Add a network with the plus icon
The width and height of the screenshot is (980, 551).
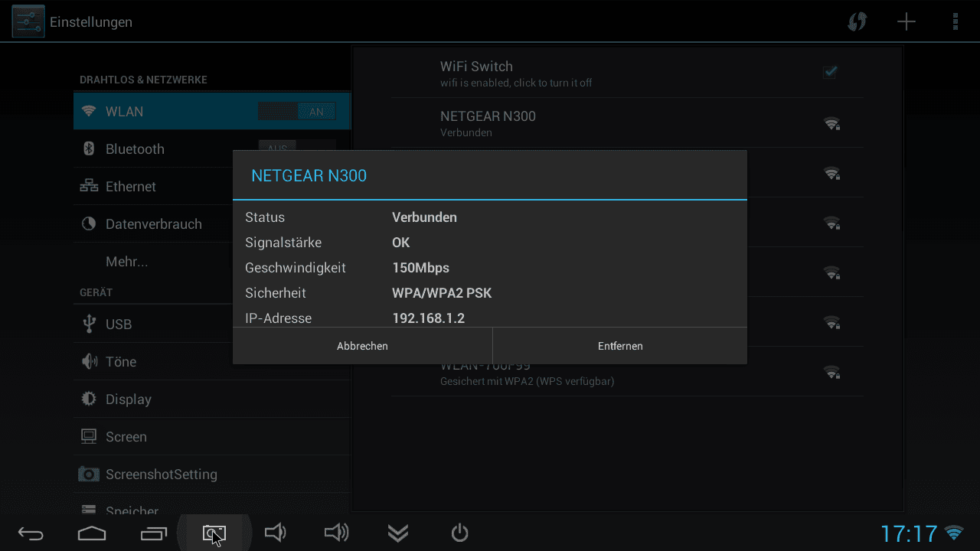906,21
